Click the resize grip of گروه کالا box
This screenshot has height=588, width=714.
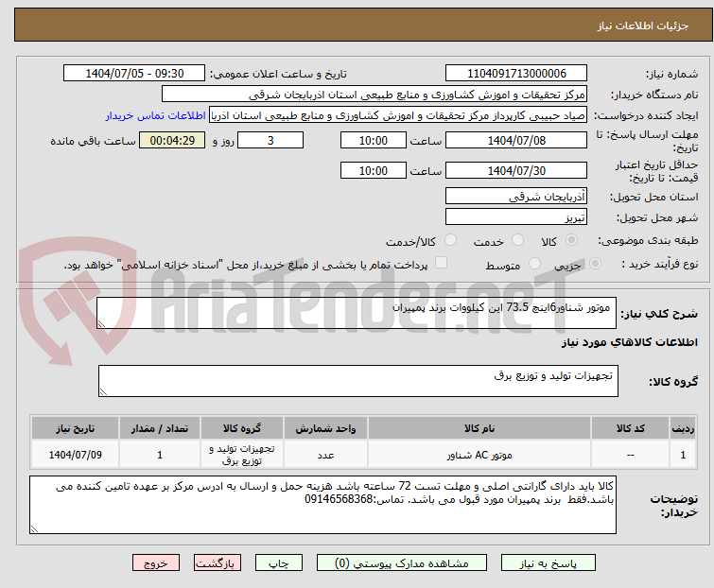(x=103, y=392)
